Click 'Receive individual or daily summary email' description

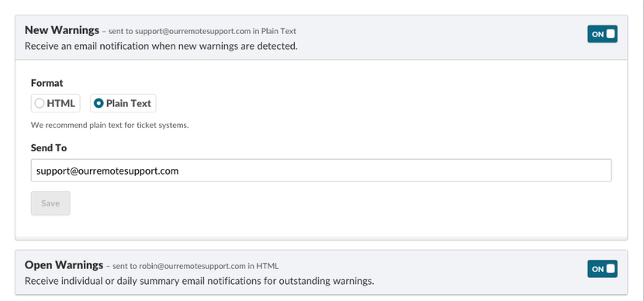[199, 282]
